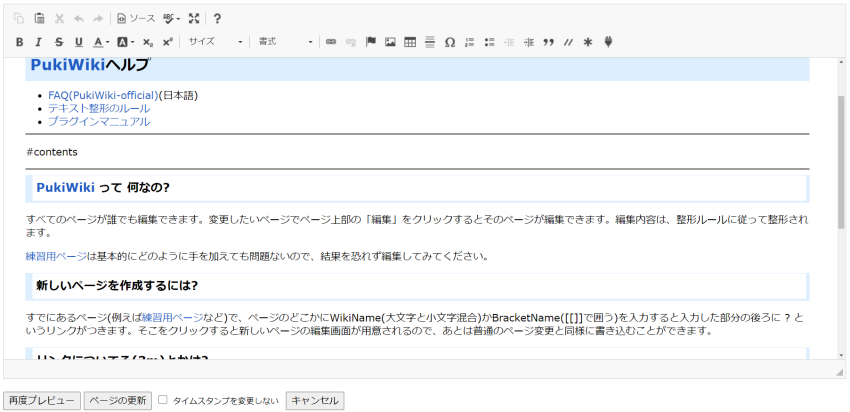Click the block quote icon
Viewport: 850px width, 412px height.
pos(547,42)
